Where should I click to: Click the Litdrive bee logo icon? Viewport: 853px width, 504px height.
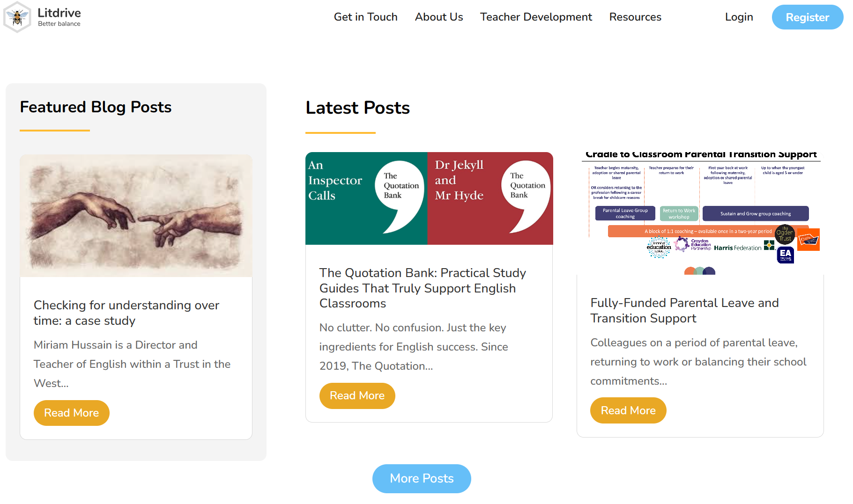[17, 17]
